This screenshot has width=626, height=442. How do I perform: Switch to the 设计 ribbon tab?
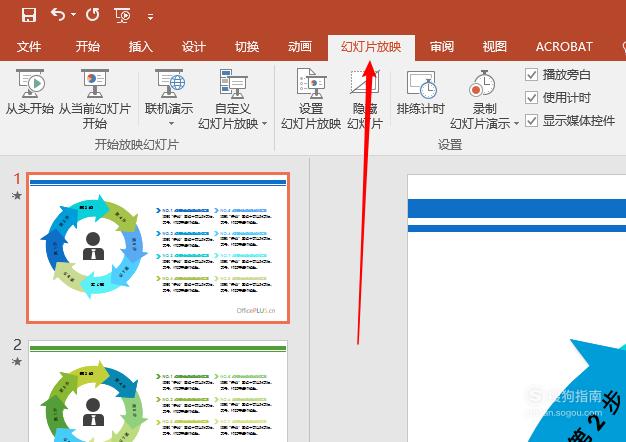pyautogui.click(x=194, y=47)
